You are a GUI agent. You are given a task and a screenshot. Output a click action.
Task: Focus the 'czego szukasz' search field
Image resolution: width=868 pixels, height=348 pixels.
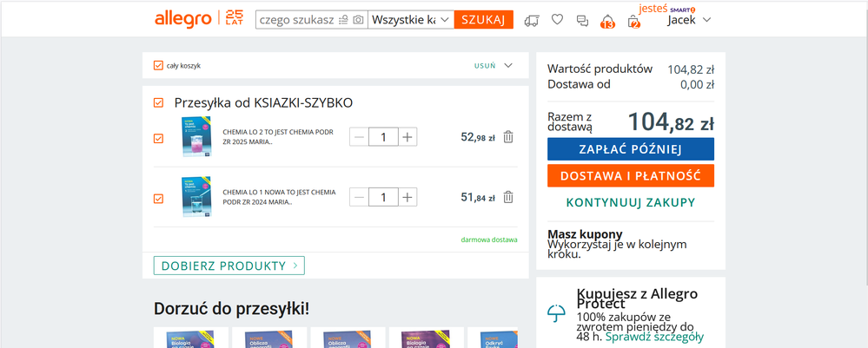coord(297,20)
